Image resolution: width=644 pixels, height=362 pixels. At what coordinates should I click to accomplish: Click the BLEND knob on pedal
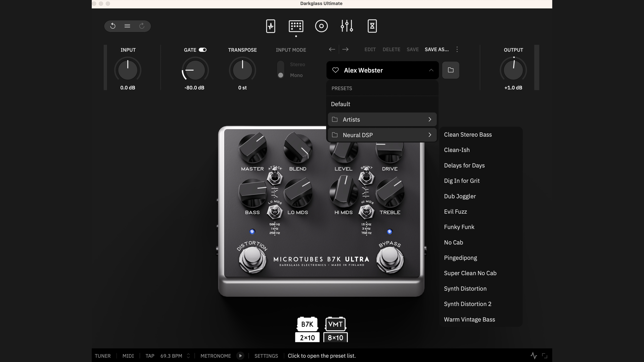click(x=298, y=148)
